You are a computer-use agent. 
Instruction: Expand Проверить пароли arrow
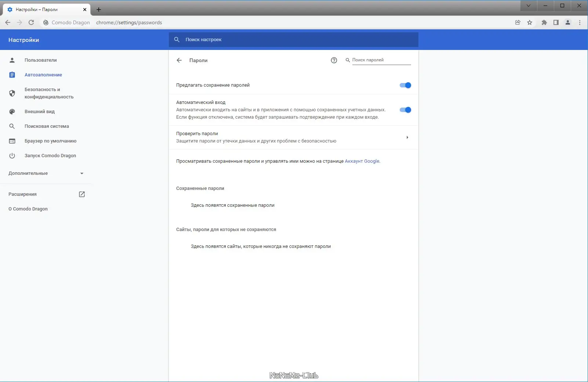click(x=407, y=137)
